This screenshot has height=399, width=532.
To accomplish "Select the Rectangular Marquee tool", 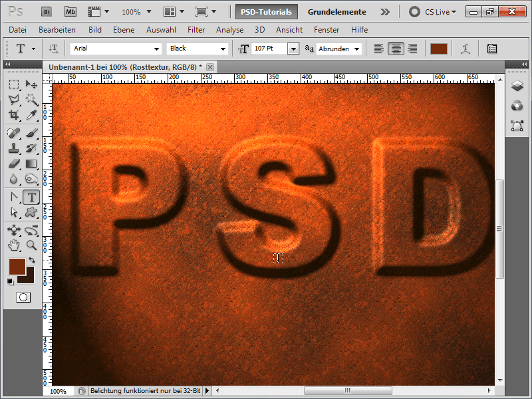I will [14, 84].
